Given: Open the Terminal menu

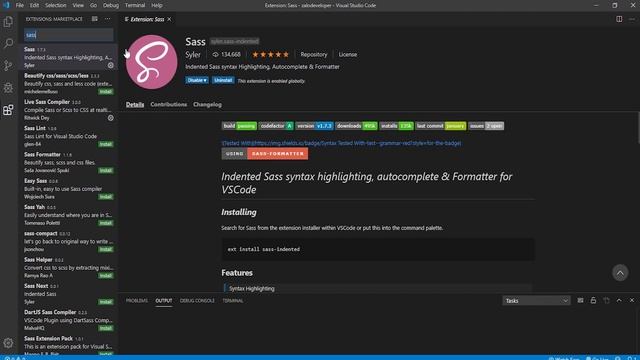Looking at the screenshot, I should (x=135, y=5).
